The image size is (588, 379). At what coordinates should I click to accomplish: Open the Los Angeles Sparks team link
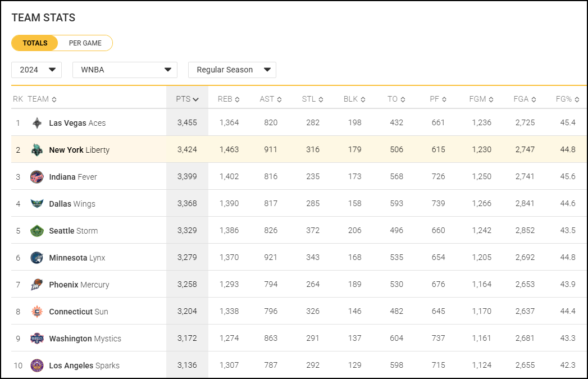tap(84, 366)
